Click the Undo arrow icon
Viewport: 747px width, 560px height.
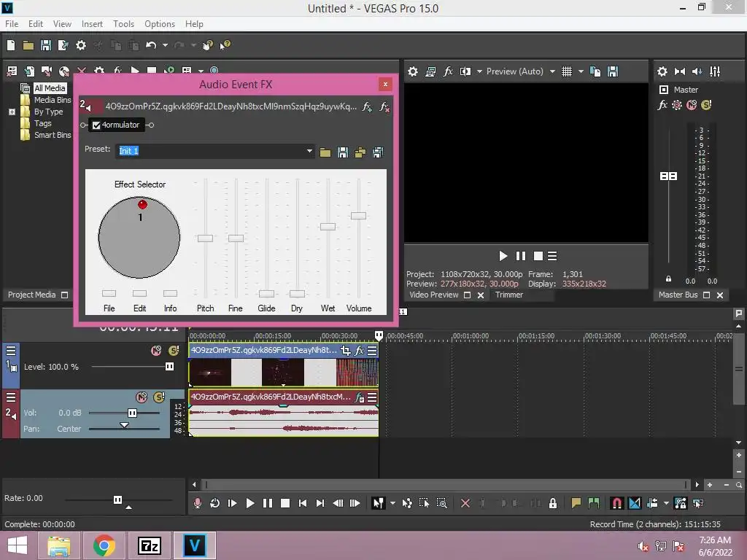[x=151, y=45]
